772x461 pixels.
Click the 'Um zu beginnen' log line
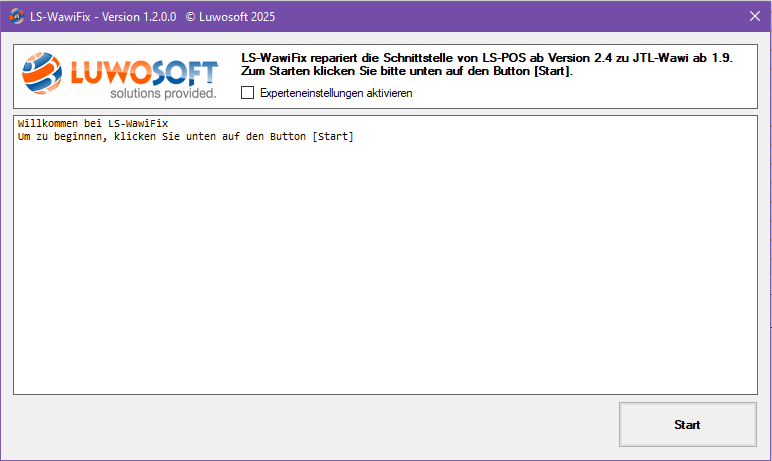[186, 136]
